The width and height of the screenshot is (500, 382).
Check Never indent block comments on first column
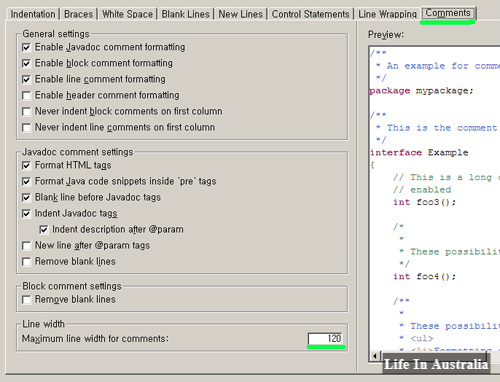point(26,111)
